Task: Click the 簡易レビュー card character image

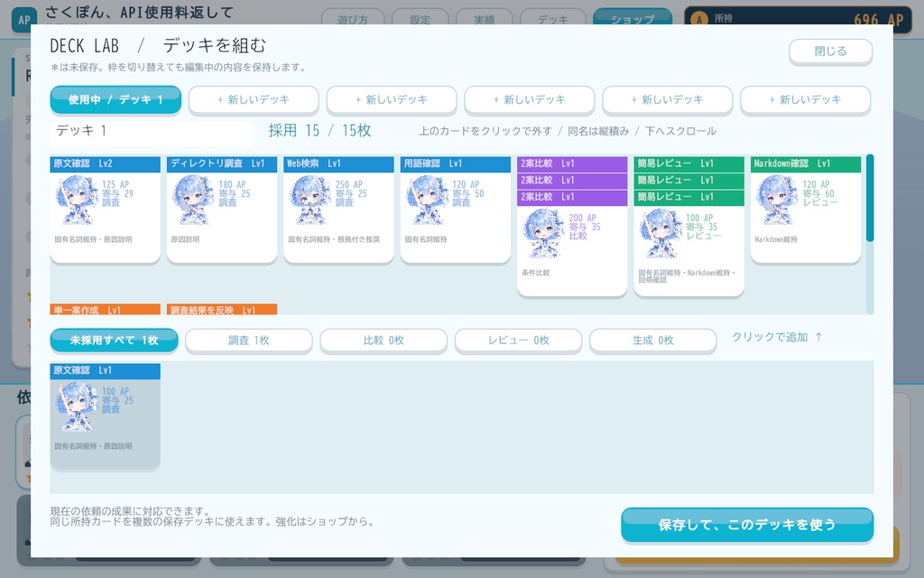Action: (661, 234)
